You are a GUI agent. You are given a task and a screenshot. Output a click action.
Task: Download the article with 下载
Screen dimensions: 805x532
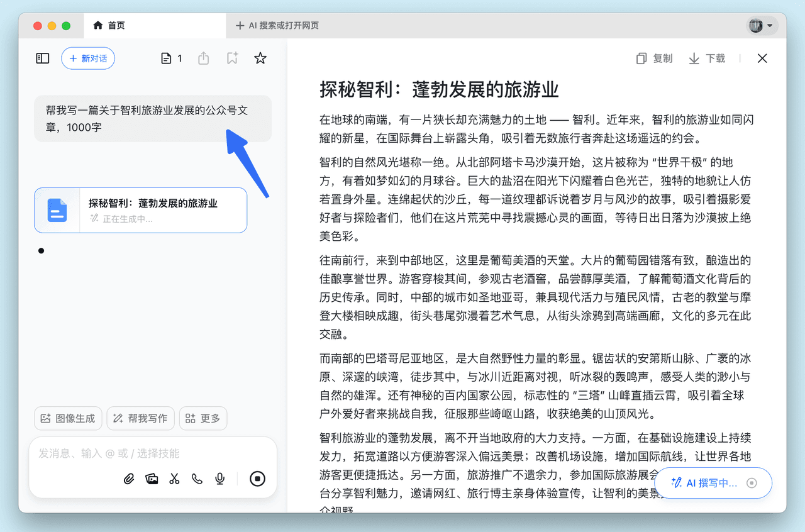pos(707,58)
